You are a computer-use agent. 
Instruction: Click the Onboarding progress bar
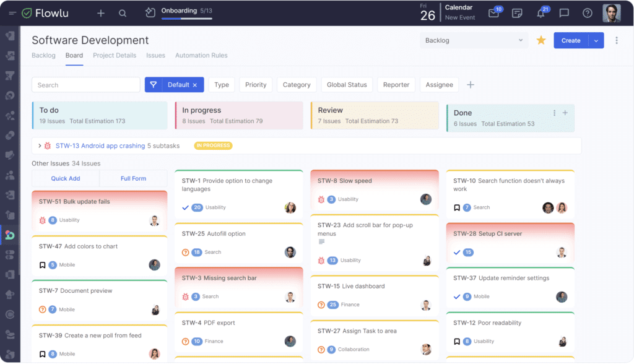(x=186, y=18)
